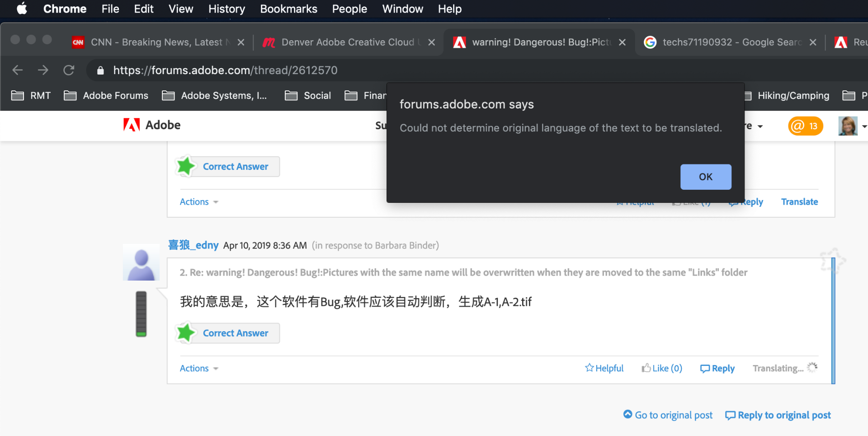This screenshot has height=436, width=868.
Task: Reload the current page
Action: pos(69,70)
